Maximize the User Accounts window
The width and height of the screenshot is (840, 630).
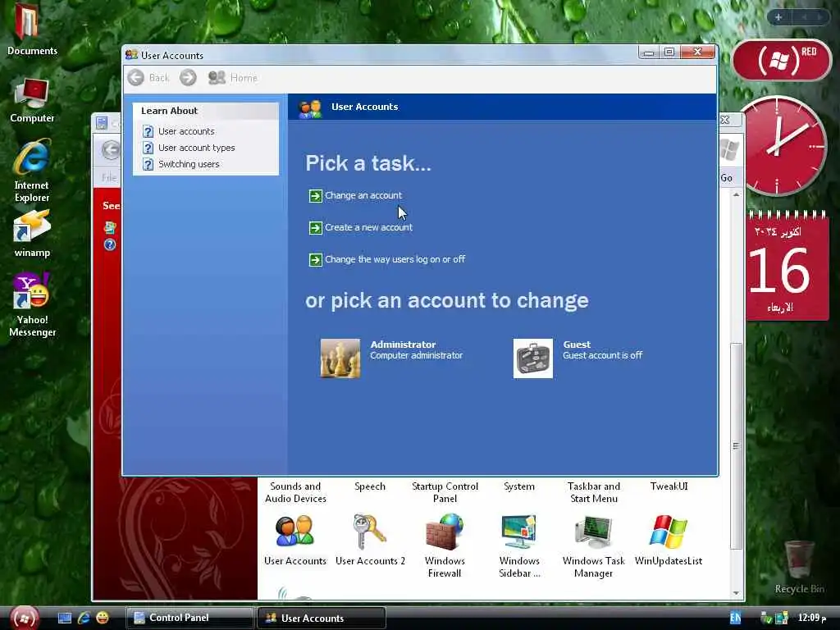click(x=669, y=52)
